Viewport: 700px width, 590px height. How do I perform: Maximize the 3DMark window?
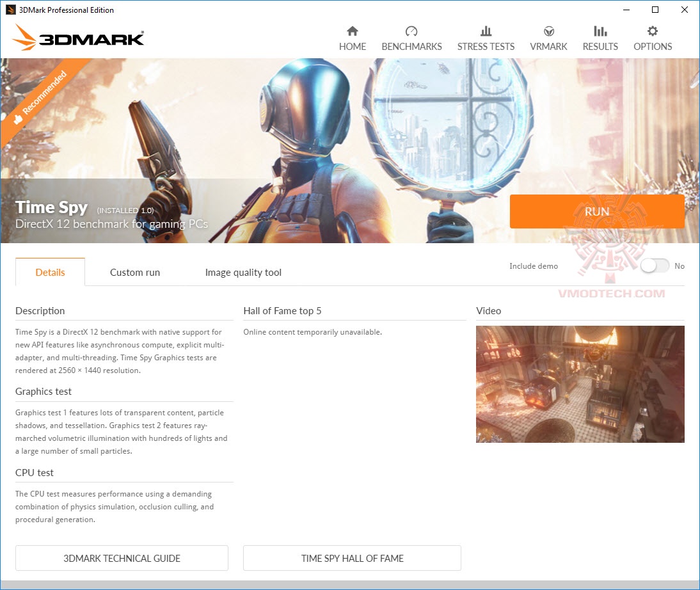click(x=655, y=10)
